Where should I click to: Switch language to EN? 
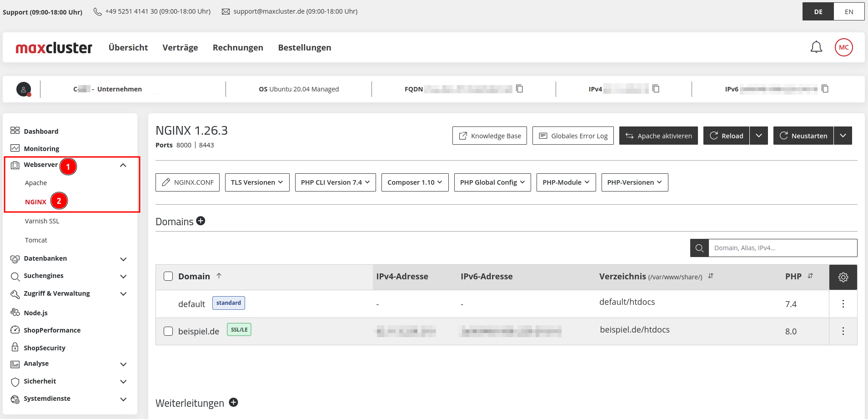point(849,12)
